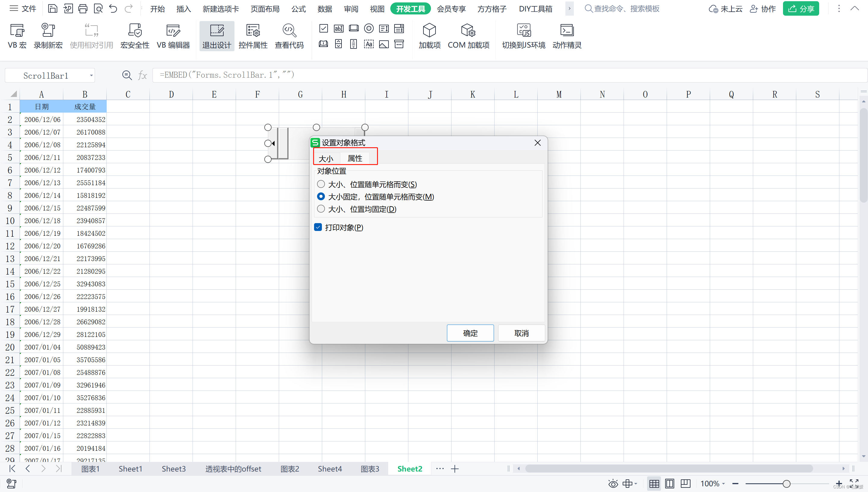The width and height of the screenshot is (868, 492).
Task: Click 未上云 cloud status button
Action: 725,9
